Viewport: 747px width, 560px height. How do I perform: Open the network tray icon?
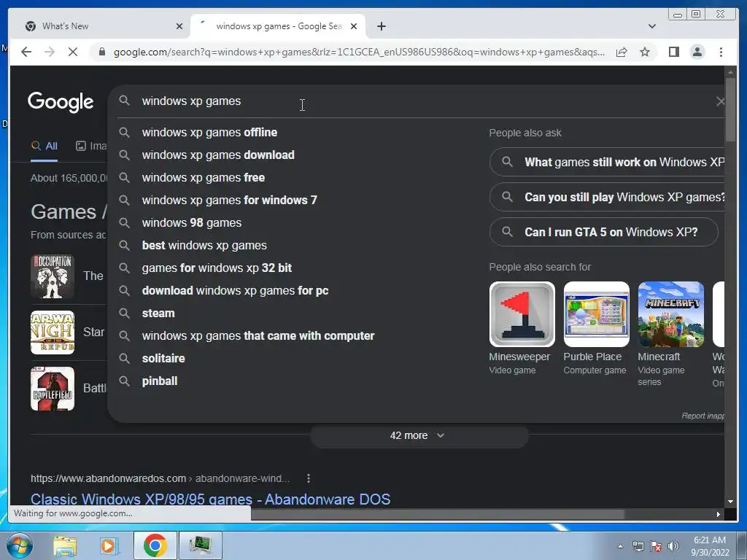(x=638, y=546)
